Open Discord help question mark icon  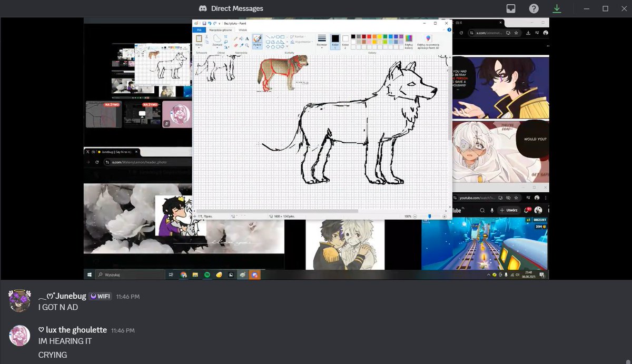click(534, 8)
